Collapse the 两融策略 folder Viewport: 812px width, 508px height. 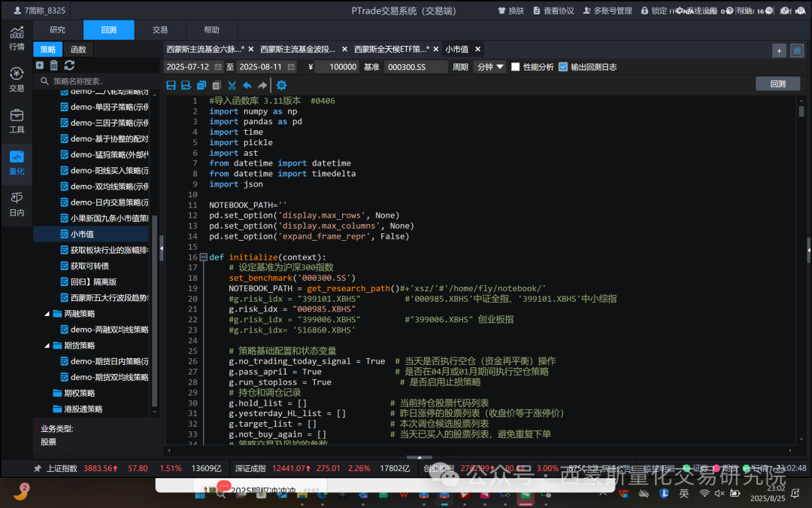coord(47,314)
